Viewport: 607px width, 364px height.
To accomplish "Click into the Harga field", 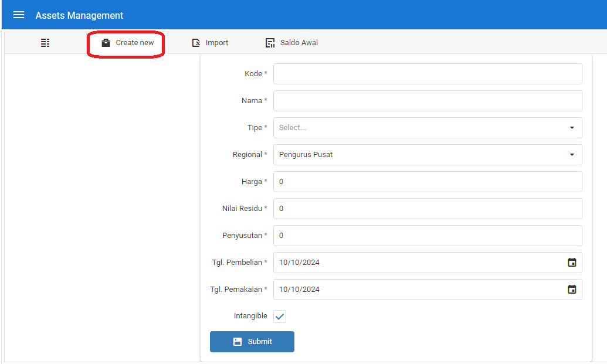I will pyautogui.click(x=428, y=182).
